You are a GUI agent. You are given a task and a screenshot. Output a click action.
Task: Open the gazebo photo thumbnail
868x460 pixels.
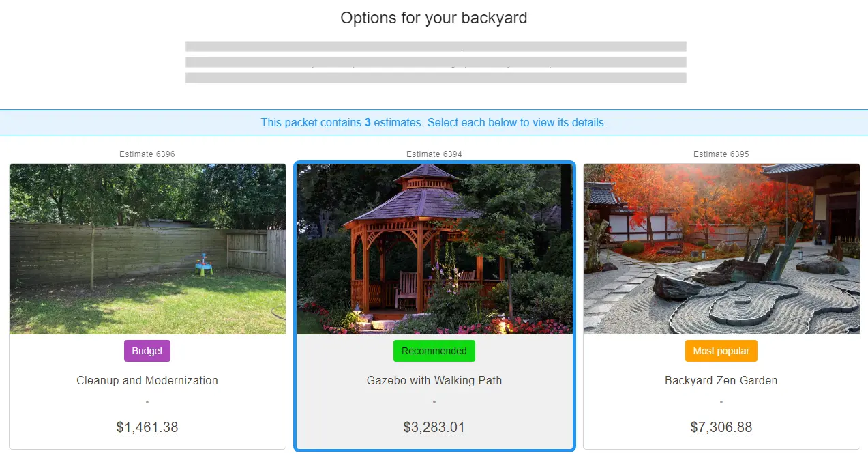[434, 248]
